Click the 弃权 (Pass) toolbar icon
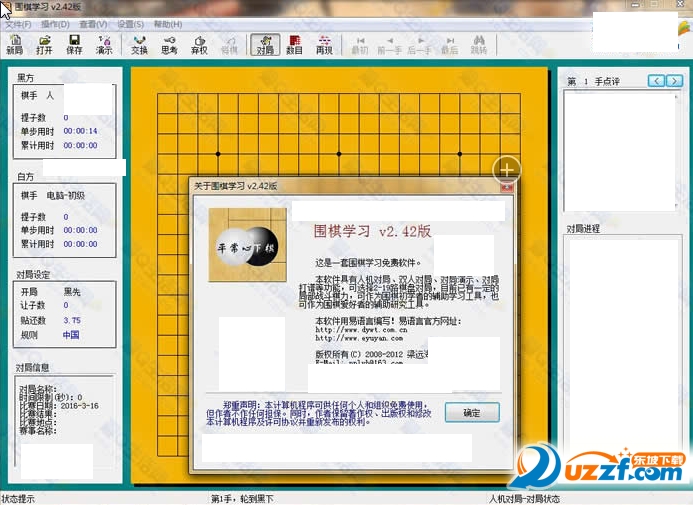This screenshot has width=693, height=505. click(199, 44)
